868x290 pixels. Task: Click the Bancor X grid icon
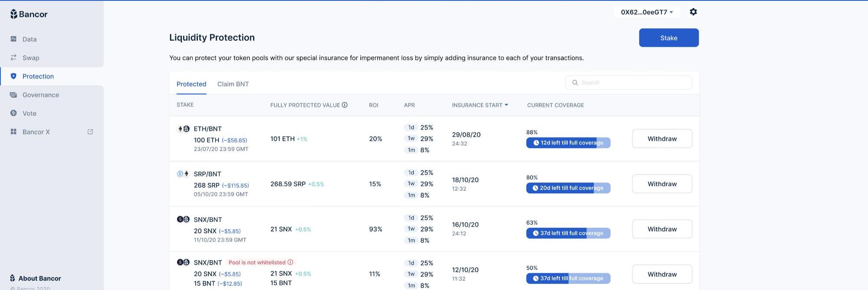pos(13,132)
